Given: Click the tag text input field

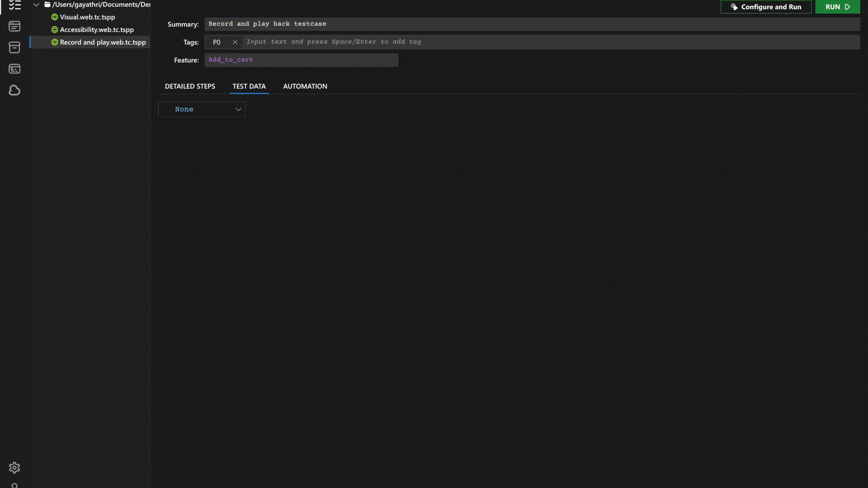Looking at the screenshot, I should click(x=552, y=42).
